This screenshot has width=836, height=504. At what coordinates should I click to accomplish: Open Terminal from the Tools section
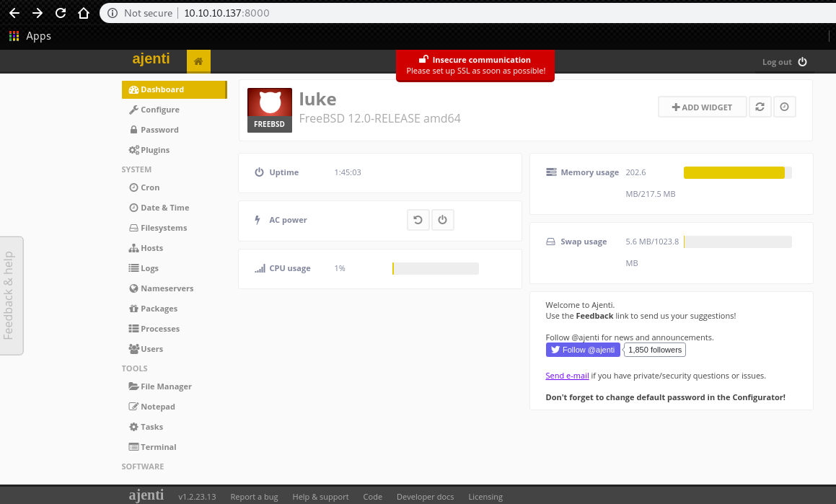click(158, 447)
